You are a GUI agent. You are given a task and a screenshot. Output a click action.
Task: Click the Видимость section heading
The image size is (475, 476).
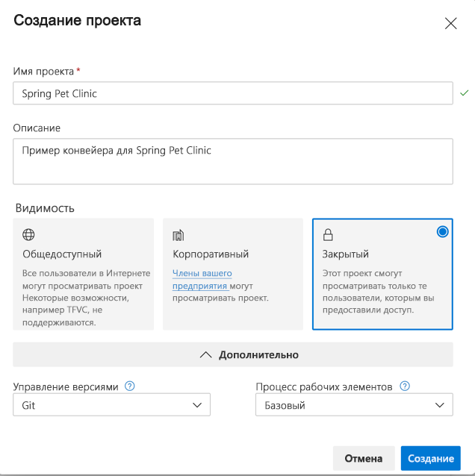pyautogui.click(x=45, y=208)
